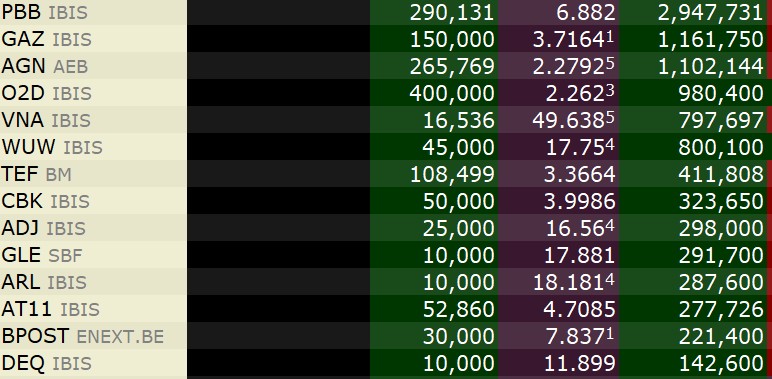
Task: Click price 2.2792 for AGN
Action: (574, 66)
